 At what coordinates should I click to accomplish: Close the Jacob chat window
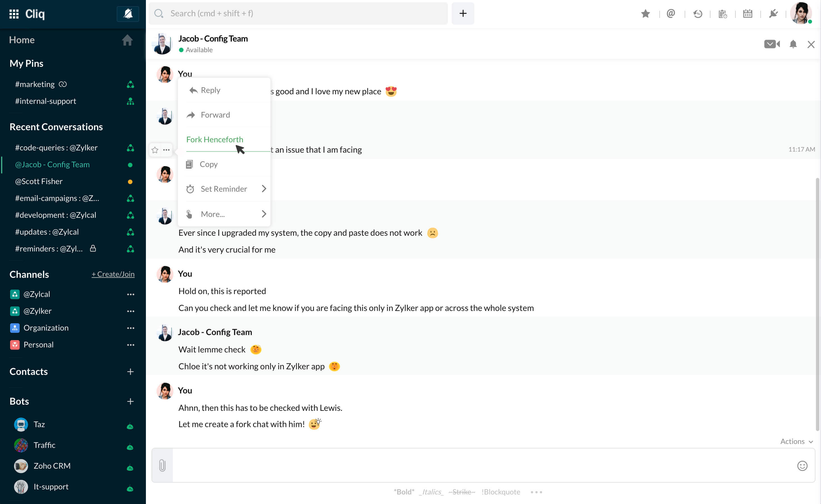click(811, 44)
